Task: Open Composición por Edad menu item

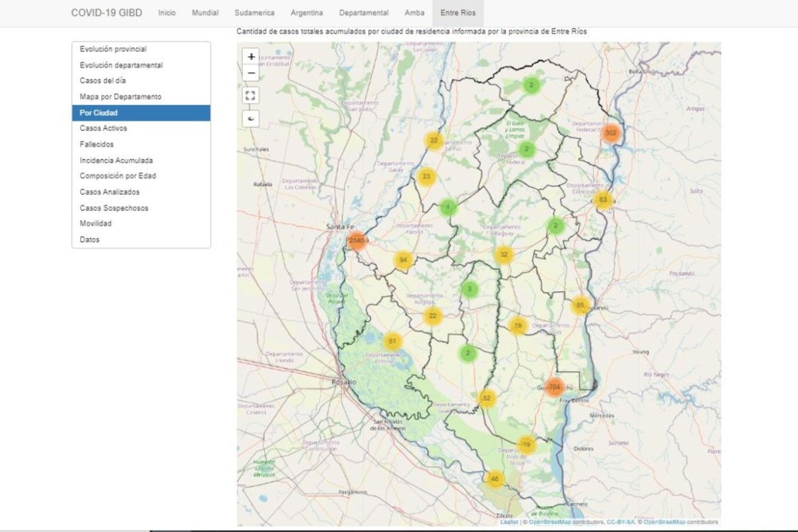Action: coord(141,176)
